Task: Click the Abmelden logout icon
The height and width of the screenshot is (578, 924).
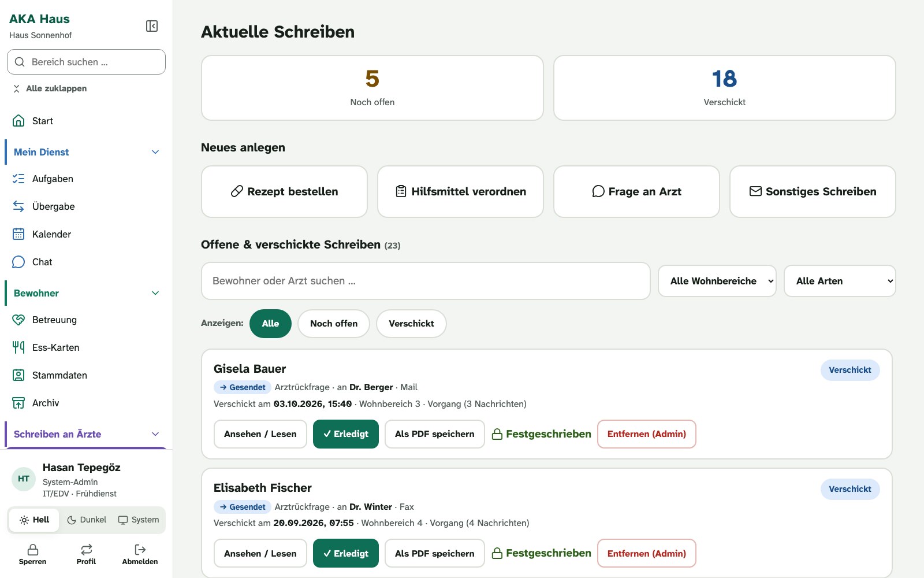Action: click(x=140, y=549)
